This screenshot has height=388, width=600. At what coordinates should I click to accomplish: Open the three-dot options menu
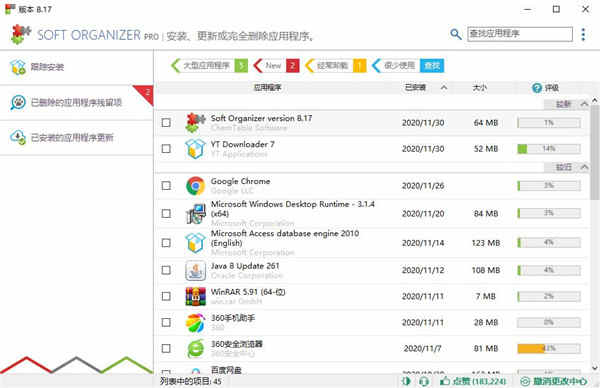pyautogui.click(x=583, y=34)
